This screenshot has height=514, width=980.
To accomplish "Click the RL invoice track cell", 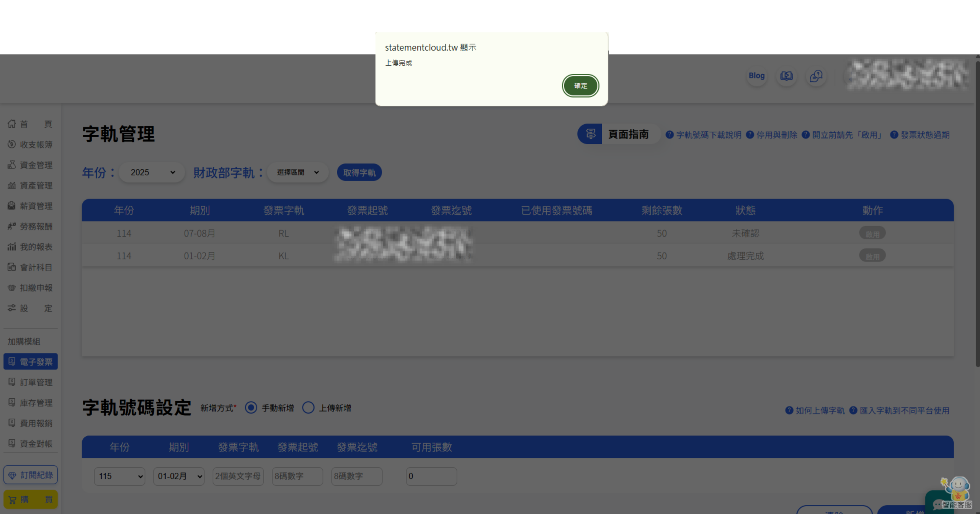I will click(x=283, y=233).
